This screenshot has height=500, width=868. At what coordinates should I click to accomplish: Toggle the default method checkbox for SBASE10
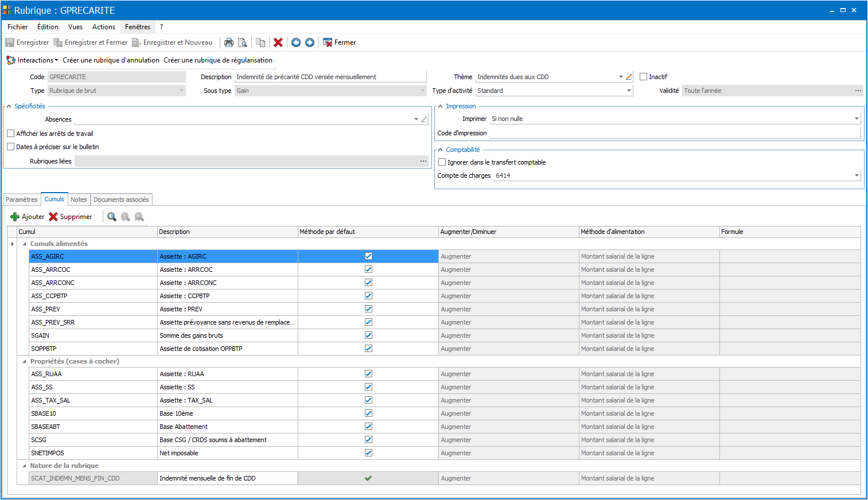368,413
